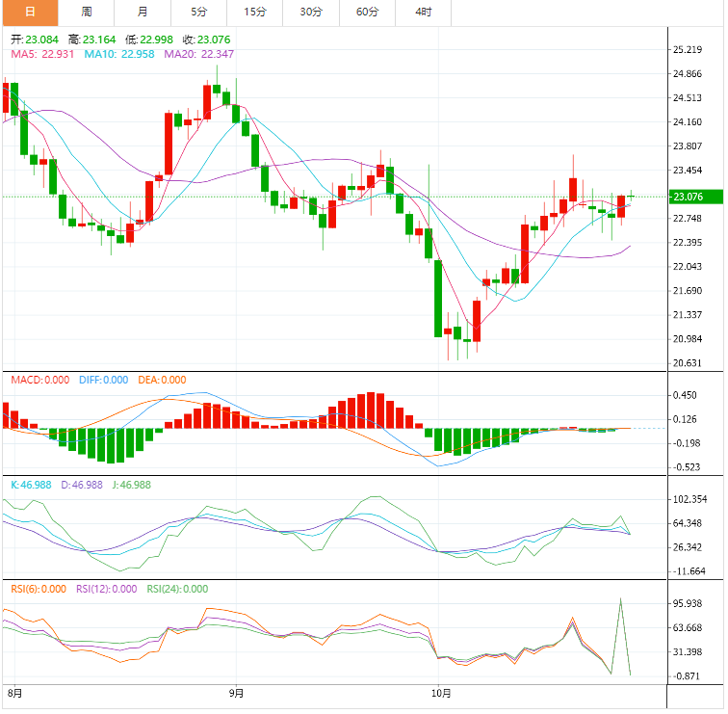The width and height of the screenshot is (728, 714).
Task: Show the 30分 interval chart
Action: [x=311, y=12]
